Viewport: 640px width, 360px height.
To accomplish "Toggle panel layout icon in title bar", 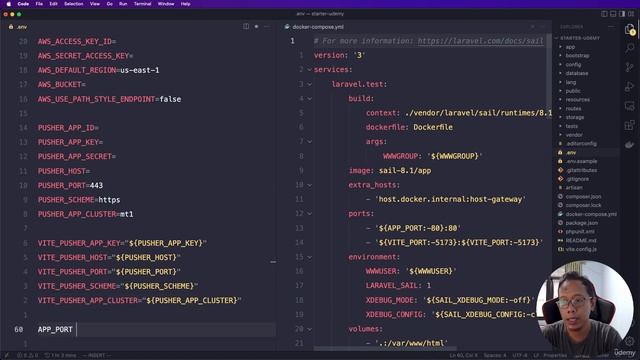I will 613,14.
